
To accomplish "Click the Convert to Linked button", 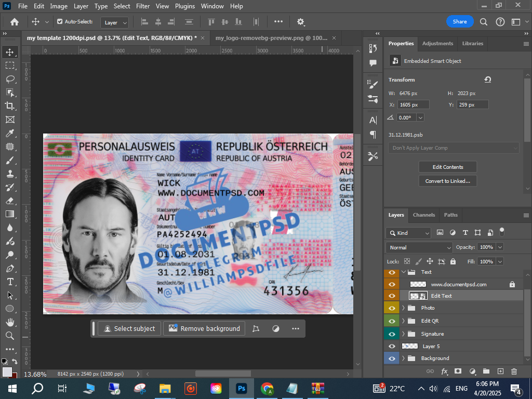I will click(448, 181).
